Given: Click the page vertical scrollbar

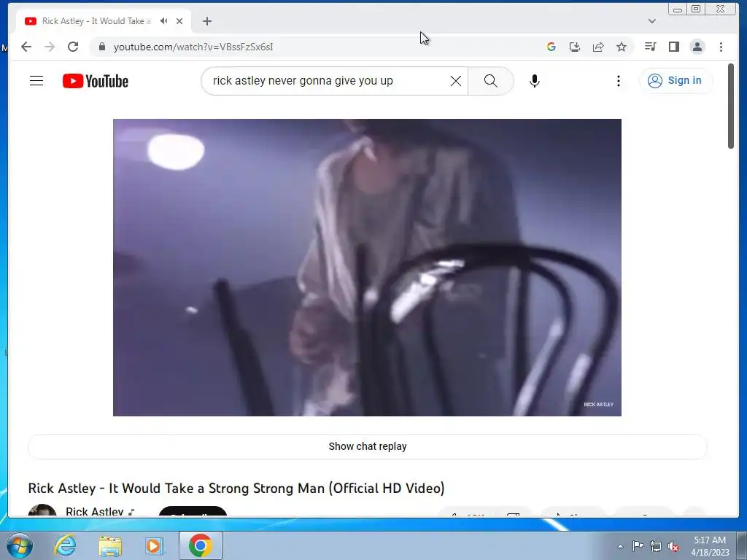Looking at the screenshot, I should point(731,106).
